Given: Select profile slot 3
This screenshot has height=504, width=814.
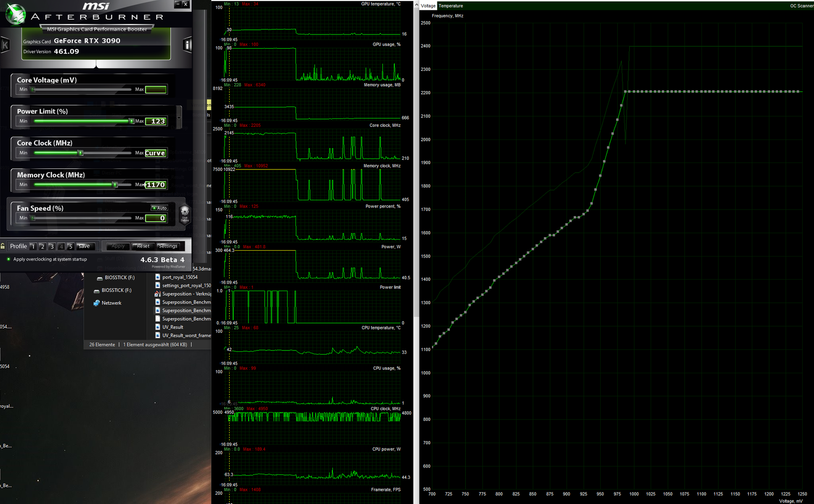Looking at the screenshot, I should pyautogui.click(x=51, y=246).
